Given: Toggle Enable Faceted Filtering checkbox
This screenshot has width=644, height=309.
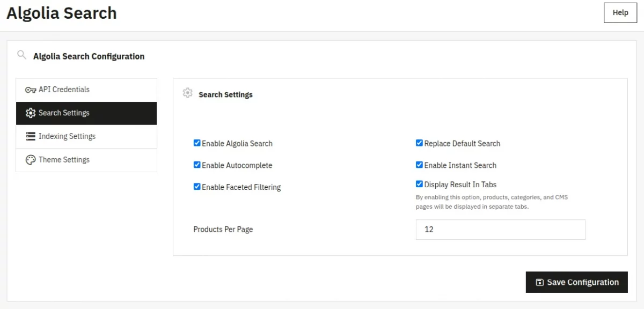Looking at the screenshot, I should [x=197, y=187].
